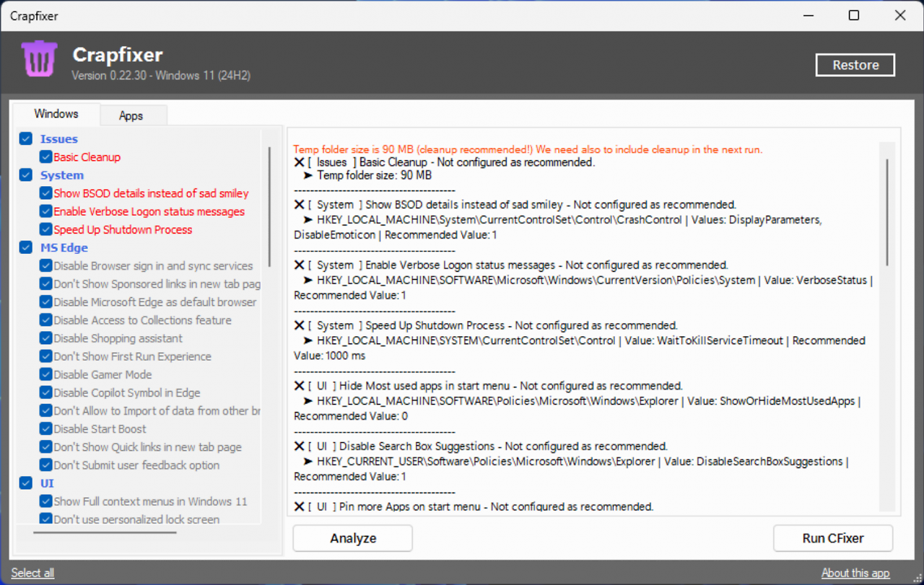Select the System category node
924x585 pixels.
(x=62, y=175)
